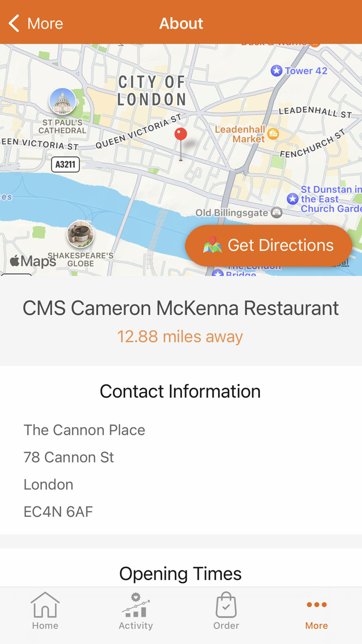Tap the 12.88 miles away text

pyautogui.click(x=180, y=336)
